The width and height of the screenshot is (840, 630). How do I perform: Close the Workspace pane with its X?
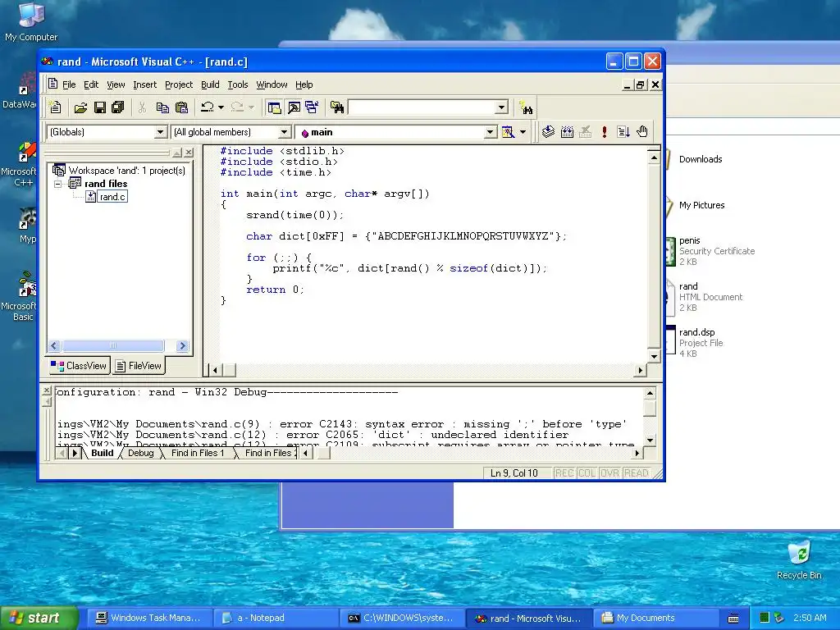189,153
